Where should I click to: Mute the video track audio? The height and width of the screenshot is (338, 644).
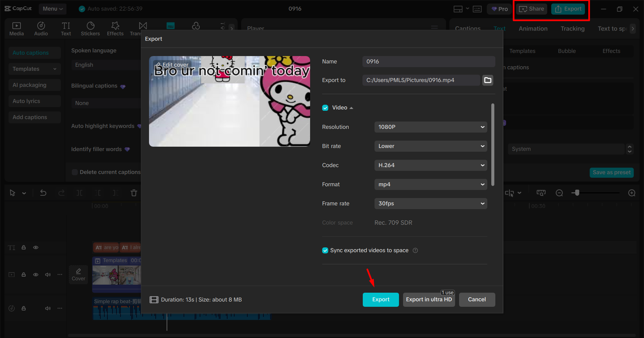coord(48,274)
